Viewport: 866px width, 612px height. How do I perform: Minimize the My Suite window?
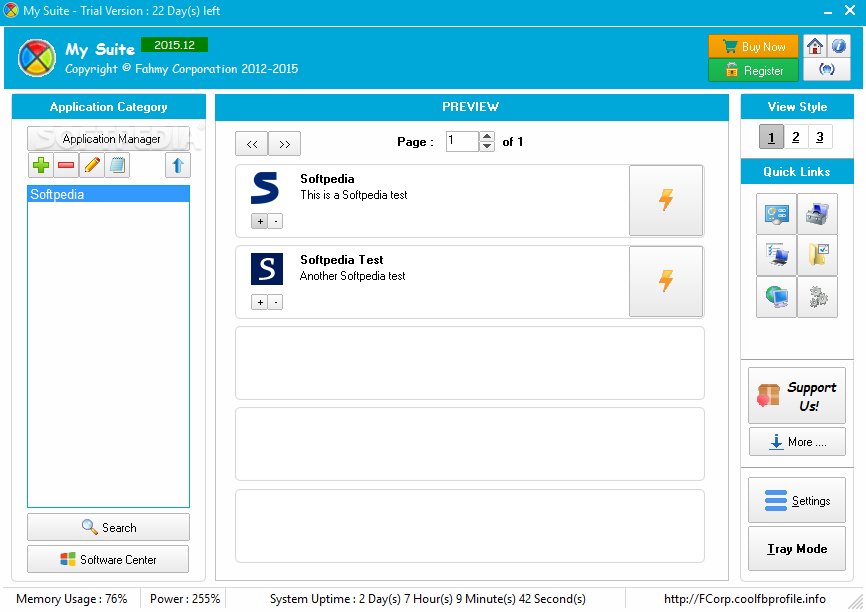pos(828,11)
